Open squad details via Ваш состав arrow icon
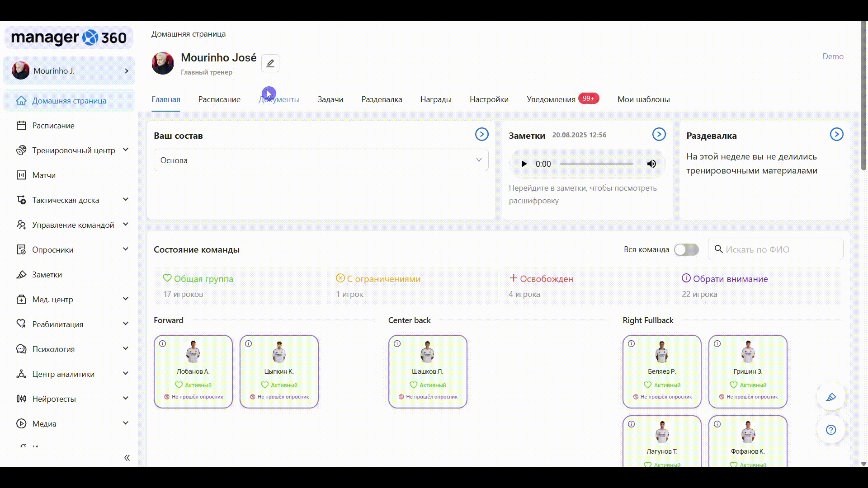Viewport: 868px width, 488px height. (x=481, y=134)
